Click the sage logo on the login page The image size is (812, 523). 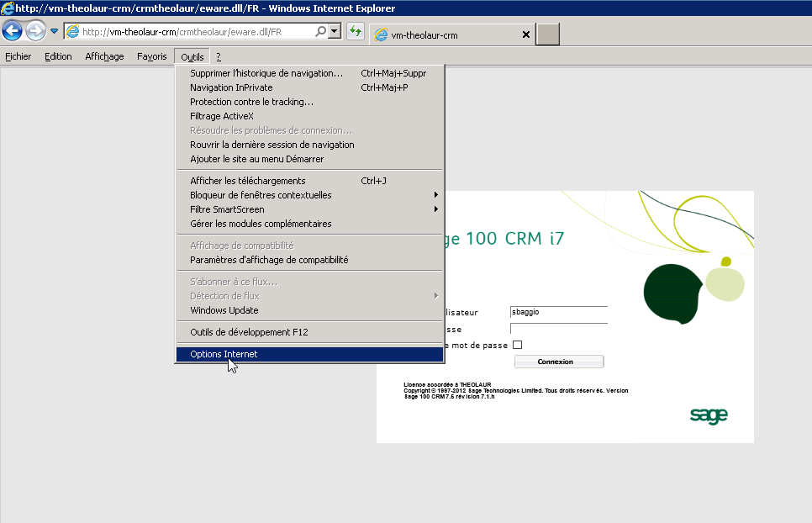709,416
